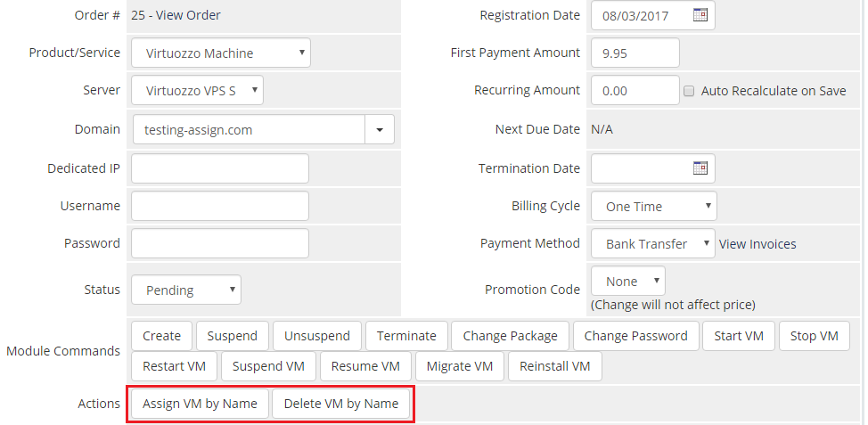Viewport: 868px width, 425px height.
Task: Click the Reinstall VM button
Action: pyautogui.click(x=554, y=366)
